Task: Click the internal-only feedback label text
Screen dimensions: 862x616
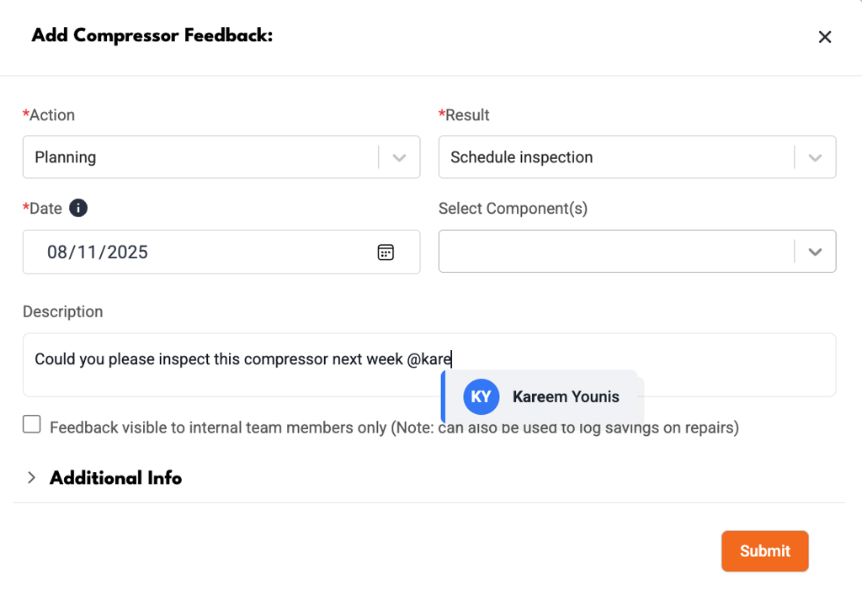Action: tap(394, 427)
